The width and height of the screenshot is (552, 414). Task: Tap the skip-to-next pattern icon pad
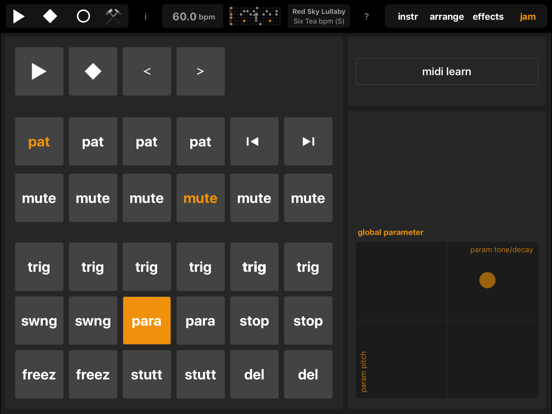(x=308, y=142)
